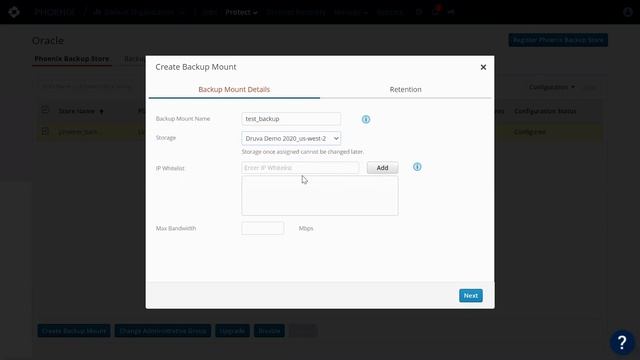This screenshot has width=640, height=360.
Task: Click Register Phoenix Backup Store button
Action: coord(558,40)
